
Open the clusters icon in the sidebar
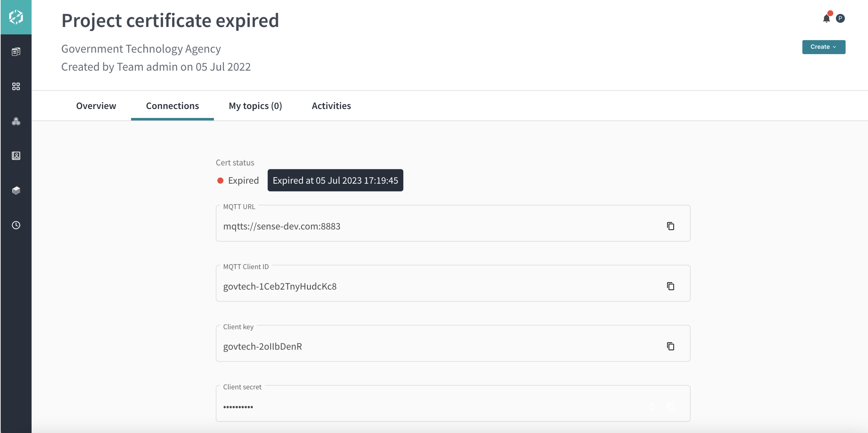[x=16, y=121]
